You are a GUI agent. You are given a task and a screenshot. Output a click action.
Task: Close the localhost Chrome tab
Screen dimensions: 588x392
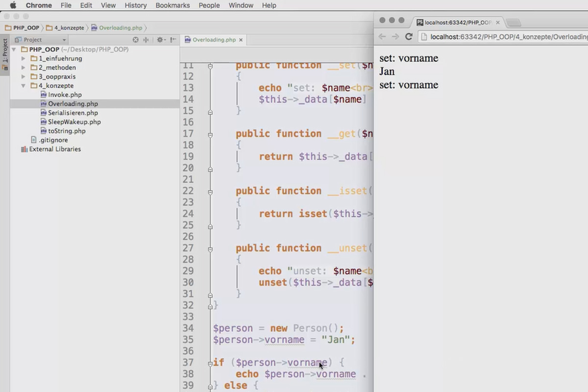click(498, 23)
